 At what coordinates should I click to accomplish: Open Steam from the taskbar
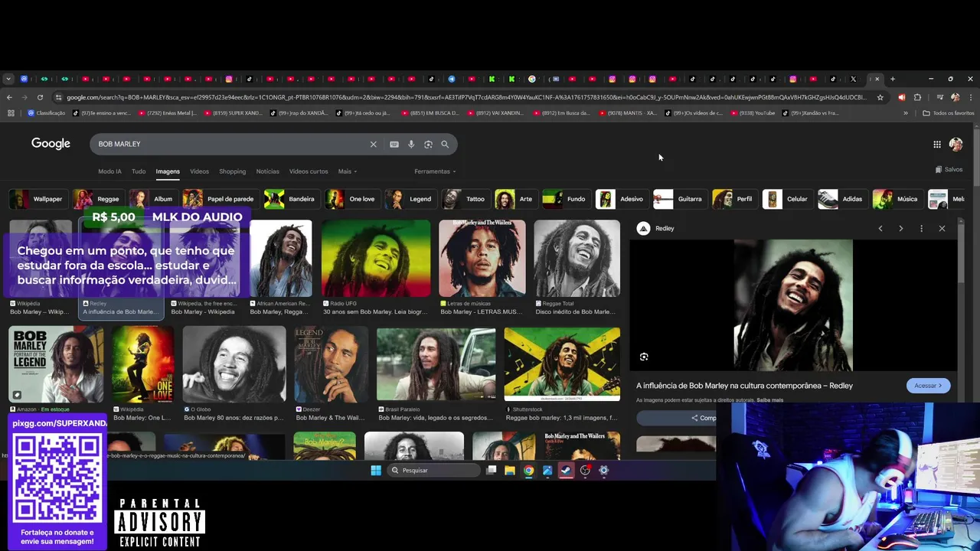click(x=567, y=471)
